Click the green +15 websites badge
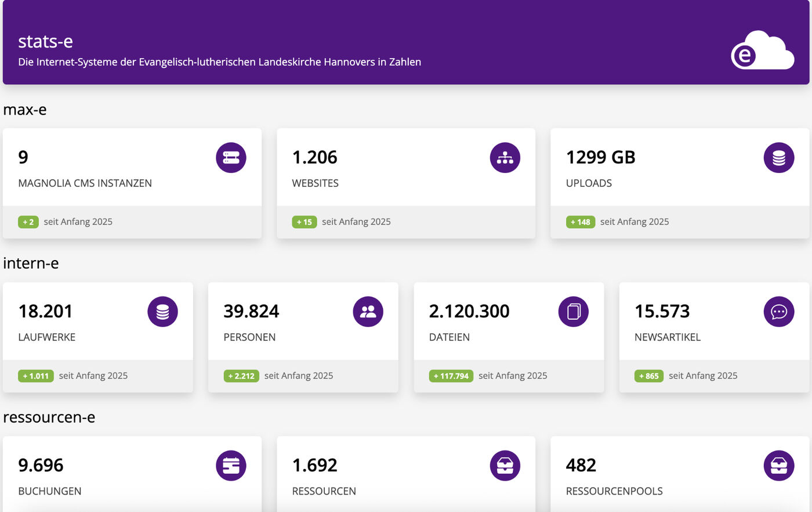 pyautogui.click(x=304, y=222)
